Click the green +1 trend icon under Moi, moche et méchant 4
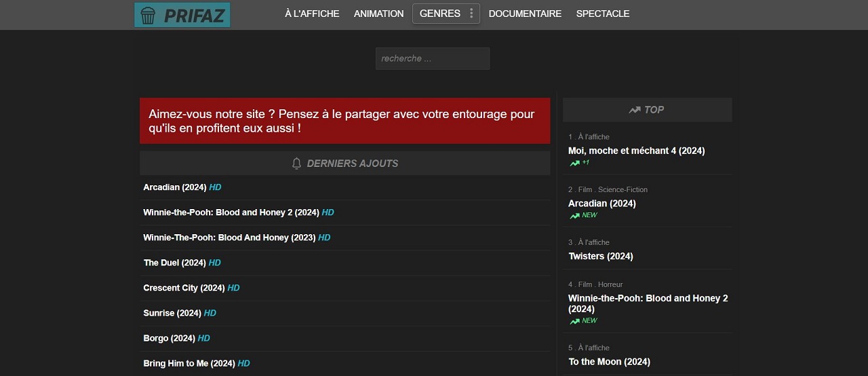The height and width of the screenshot is (376, 868). [x=575, y=163]
